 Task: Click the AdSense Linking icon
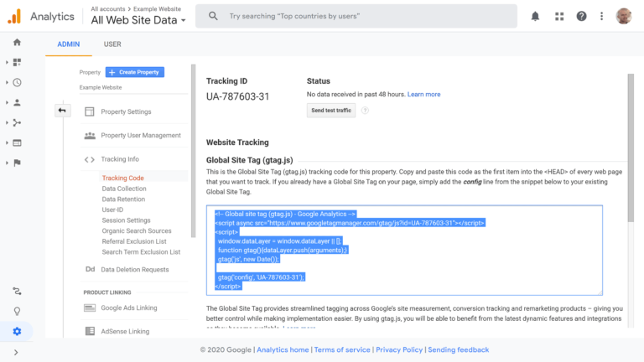[90, 331]
